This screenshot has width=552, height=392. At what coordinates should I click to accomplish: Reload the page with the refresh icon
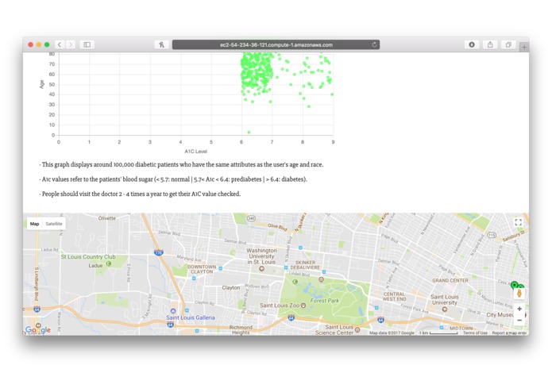tap(374, 44)
